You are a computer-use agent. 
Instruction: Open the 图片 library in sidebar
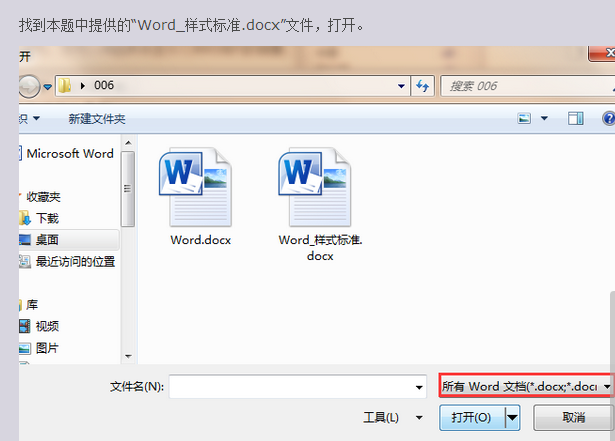(x=47, y=348)
